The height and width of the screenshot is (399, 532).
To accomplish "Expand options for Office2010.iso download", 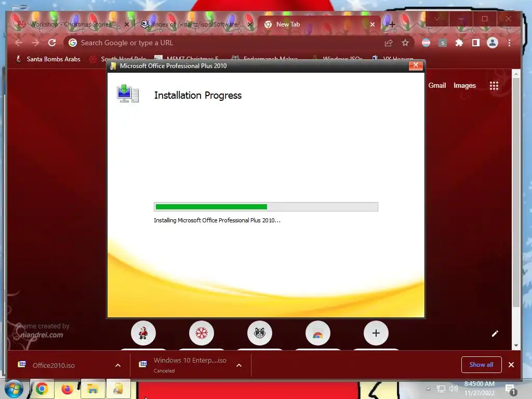I will 118,365.
